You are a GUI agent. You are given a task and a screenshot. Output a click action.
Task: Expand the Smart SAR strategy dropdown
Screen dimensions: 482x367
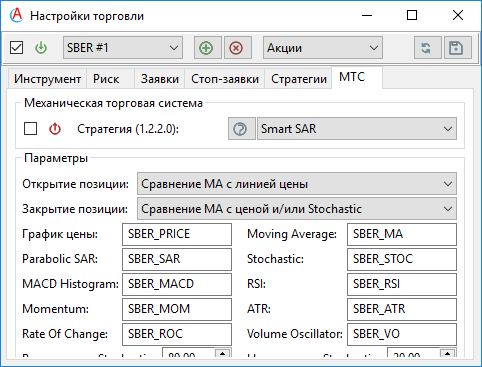pos(357,129)
